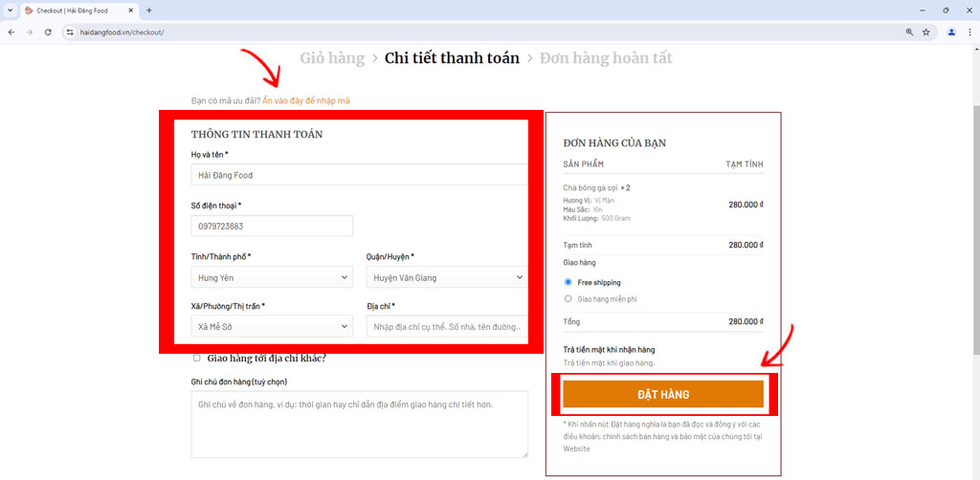Screen dimensions: 980x480
Task: Click product name Chà bông gà sợi
Action: (590, 187)
